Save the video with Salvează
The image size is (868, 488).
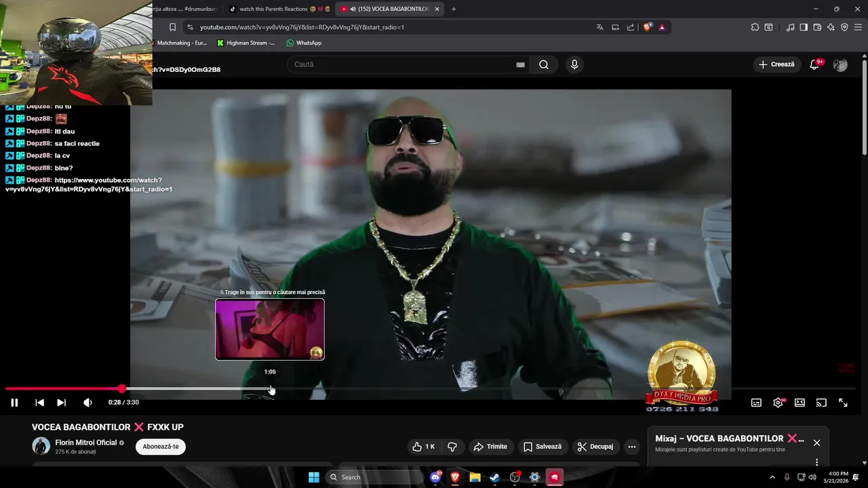[543, 447]
